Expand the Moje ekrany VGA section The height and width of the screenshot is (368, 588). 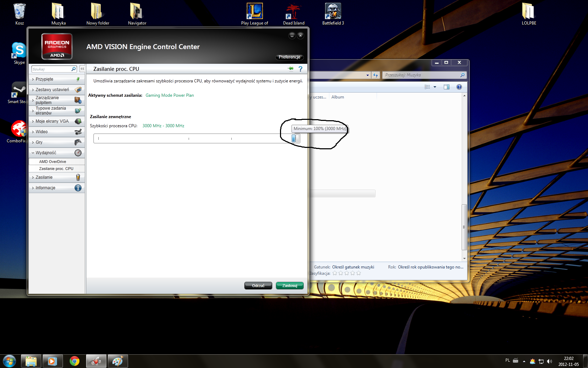[57, 121]
